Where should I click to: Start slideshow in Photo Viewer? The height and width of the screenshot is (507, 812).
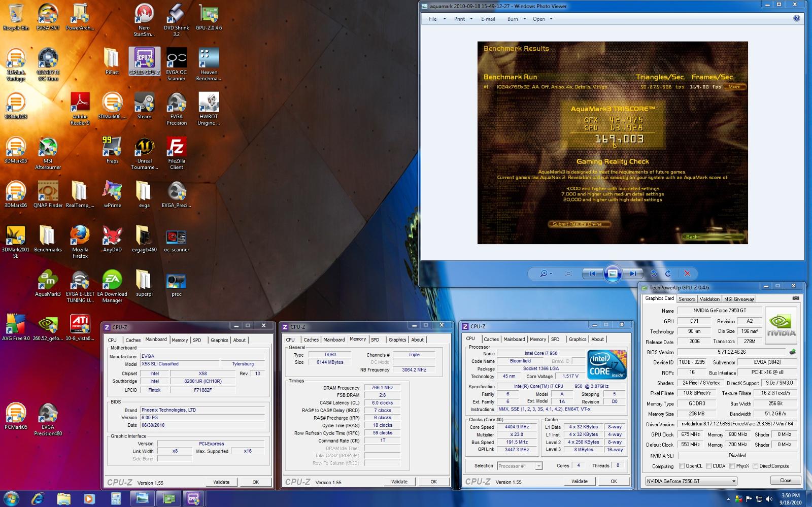tap(613, 274)
